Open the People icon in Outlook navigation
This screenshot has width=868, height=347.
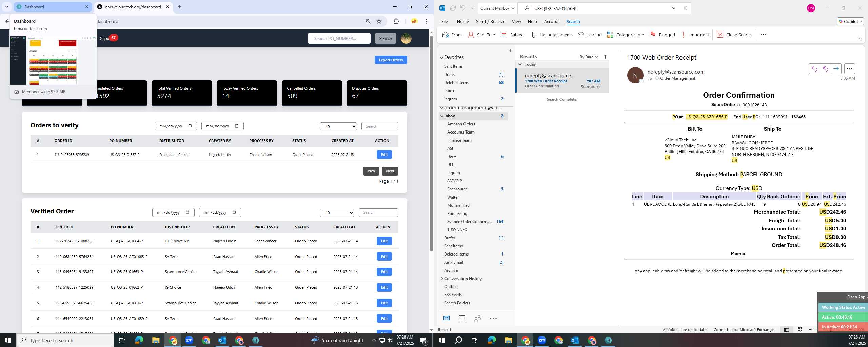coord(477,318)
